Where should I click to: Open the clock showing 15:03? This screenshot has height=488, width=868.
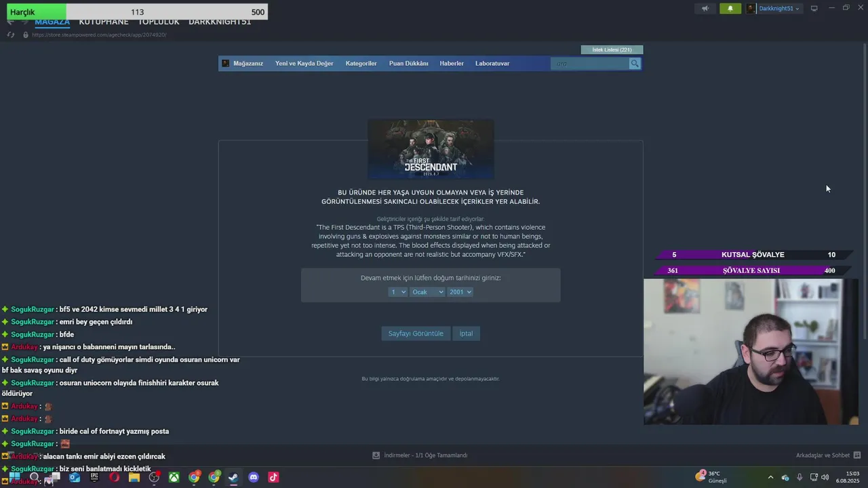(848, 477)
